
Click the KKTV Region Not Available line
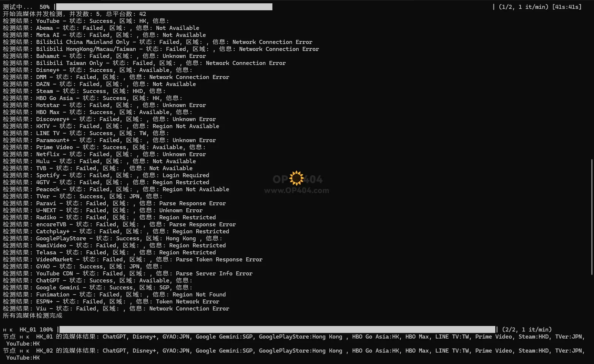(111, 126)
